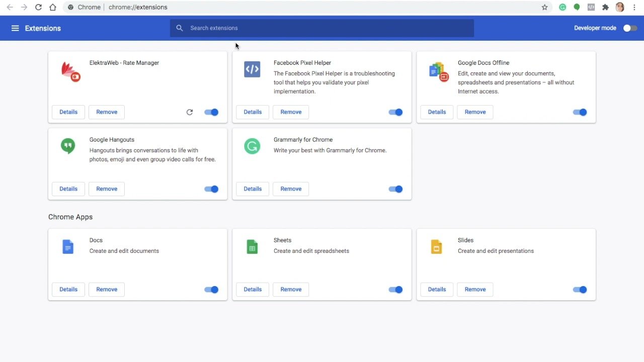The width and height of the screenshot is (644, 362).
Task: Remove Google Docs Offline
Action: pos(475,112)
